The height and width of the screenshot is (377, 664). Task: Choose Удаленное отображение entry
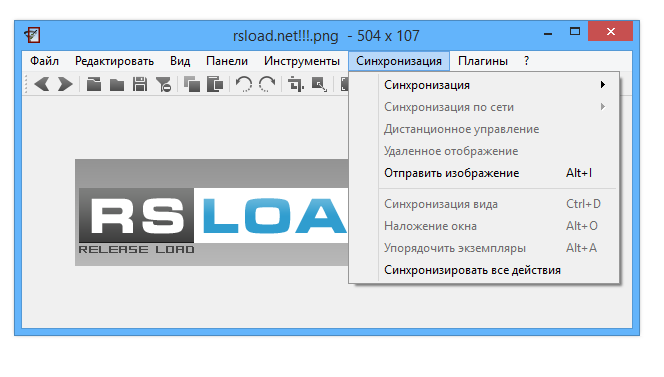484,151
